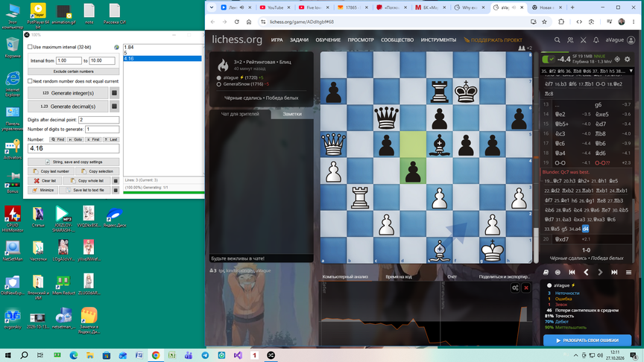The width and height of the screenshot is (644, 362).
Task: Jump to the first move of the game
Action: 572,272
